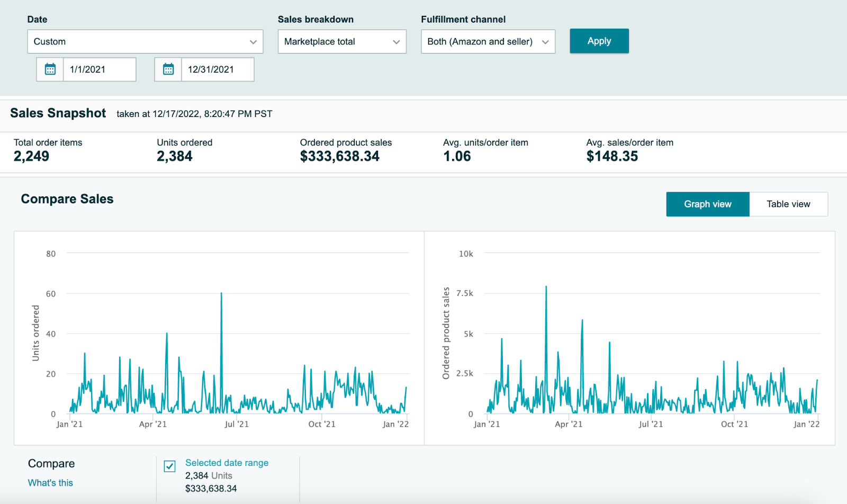Click the Fulfillment channel chevron arrow

pos(545,42)
